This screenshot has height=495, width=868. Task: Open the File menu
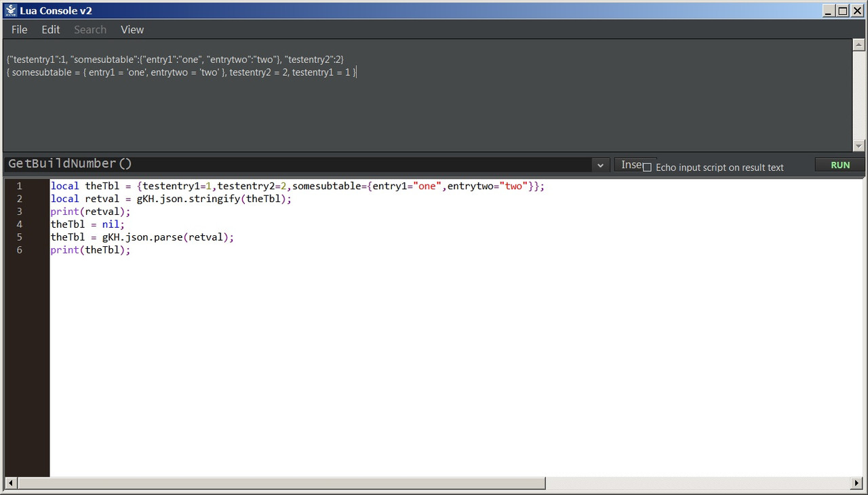[x=20, y=30]
